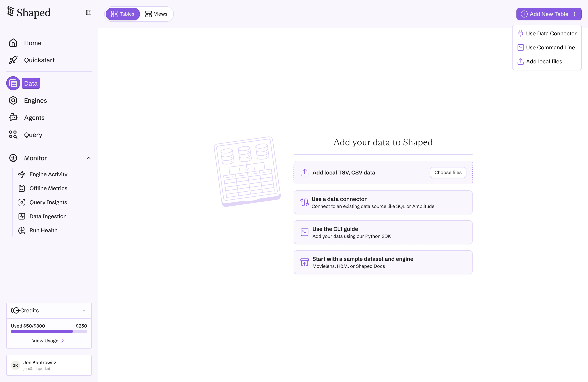Image resolution: width=588 pixels, height=382 pixels.
Task: Open Agents in the sidebar
Action: [x=34, y=118]
